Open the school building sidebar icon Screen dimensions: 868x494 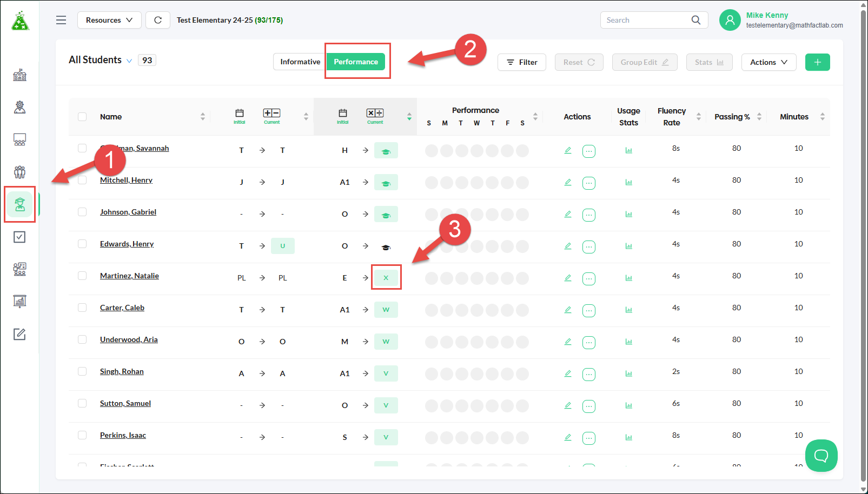click(x=19, y=75)
